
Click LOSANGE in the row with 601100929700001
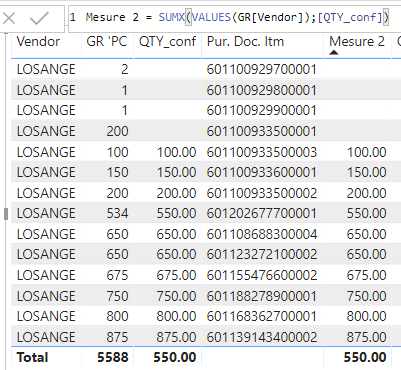click(46, 69)
